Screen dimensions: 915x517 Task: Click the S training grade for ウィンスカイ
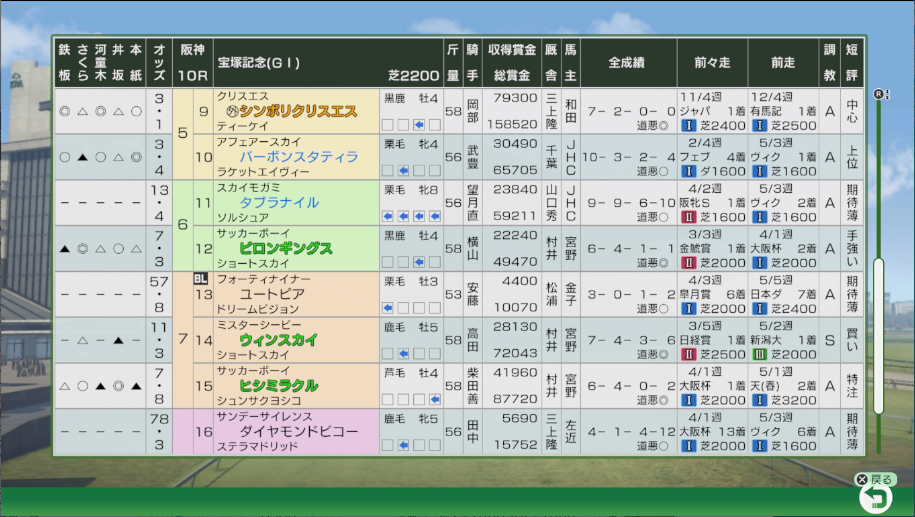829,340
